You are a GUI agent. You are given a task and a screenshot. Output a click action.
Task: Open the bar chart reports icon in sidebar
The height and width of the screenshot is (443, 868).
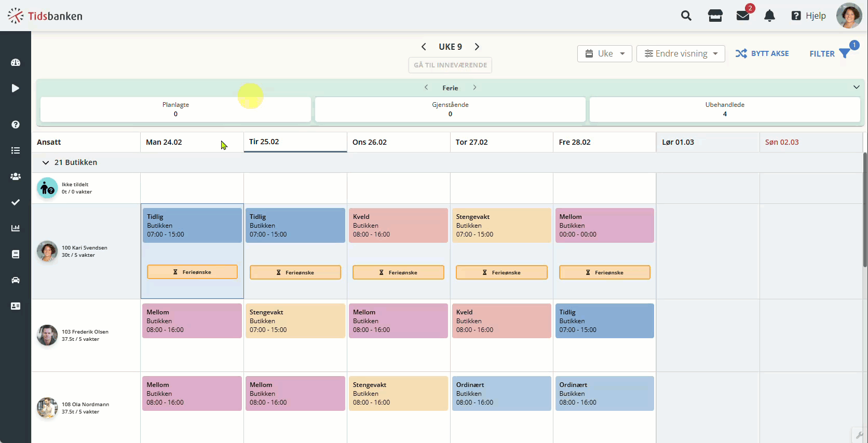pos(16,228)
